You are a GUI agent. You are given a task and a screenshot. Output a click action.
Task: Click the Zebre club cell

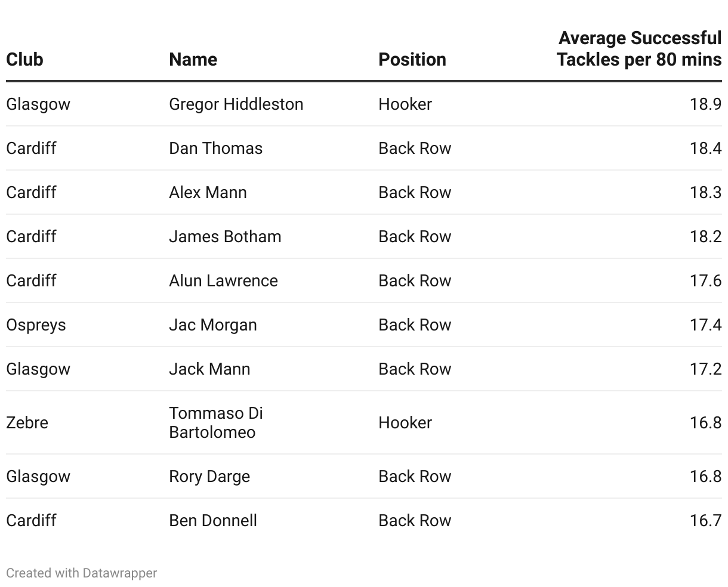click(27, 423)
